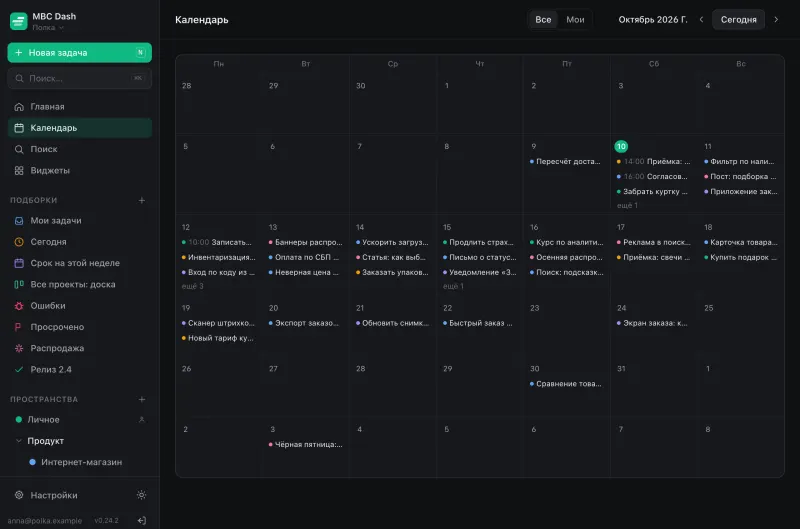The height and width of the screenshot is (529, 800).
Task: Jump to today with Сегодня button
Action: [x=738, y=19]
